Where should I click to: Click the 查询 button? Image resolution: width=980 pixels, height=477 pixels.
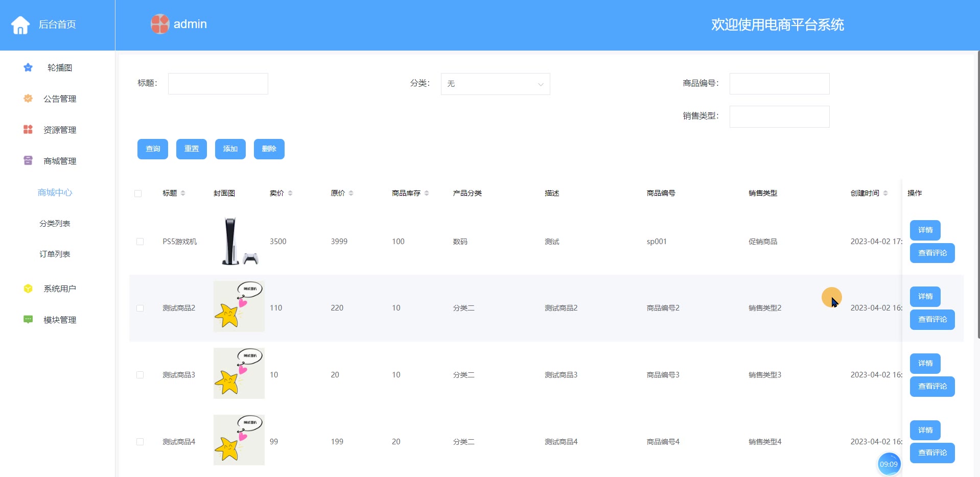tap(153, 149)
